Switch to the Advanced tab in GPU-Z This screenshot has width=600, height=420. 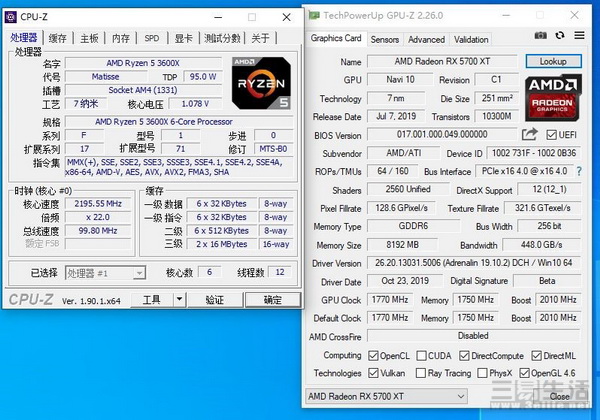coord(426,39)
